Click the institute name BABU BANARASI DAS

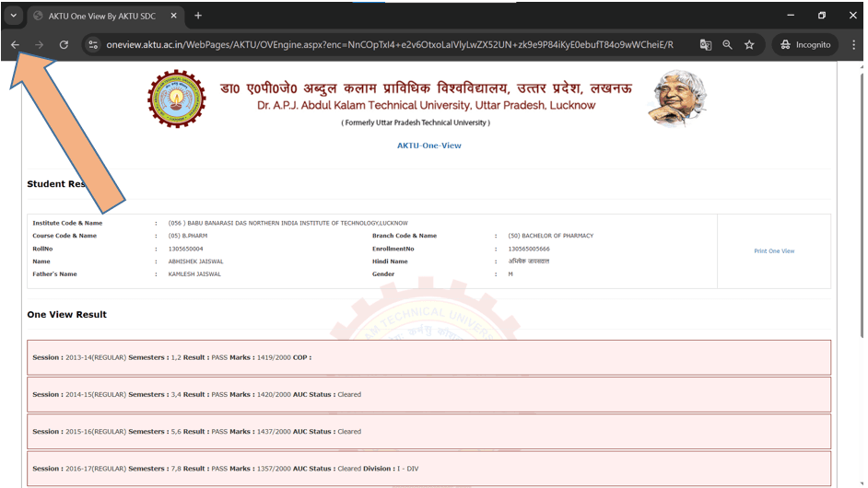287,223
